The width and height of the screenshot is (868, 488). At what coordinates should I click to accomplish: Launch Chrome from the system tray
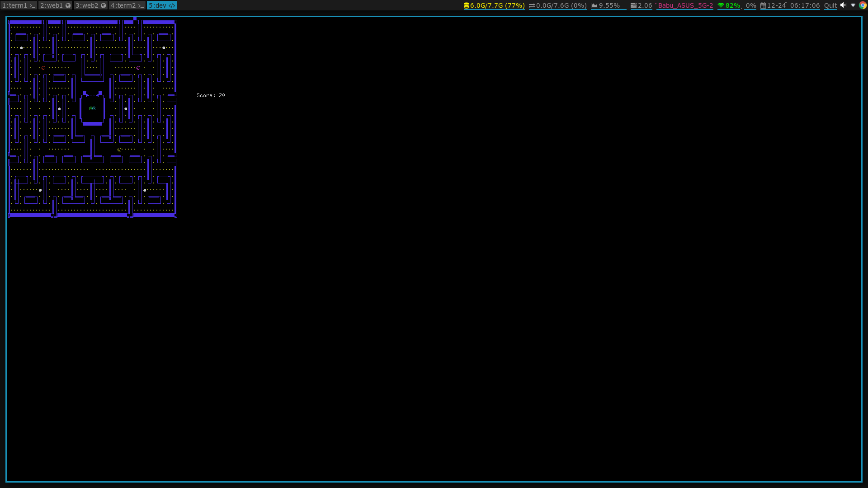click(863, 5)
